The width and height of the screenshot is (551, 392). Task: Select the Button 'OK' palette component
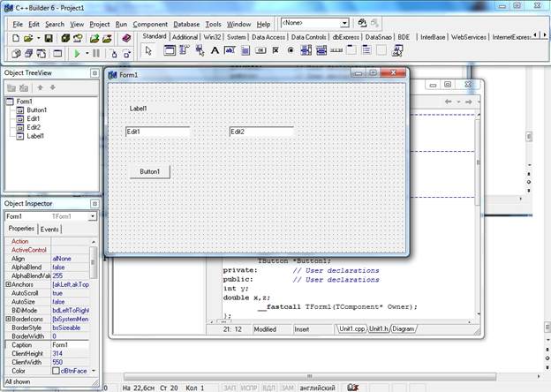[x=260, y=50]
